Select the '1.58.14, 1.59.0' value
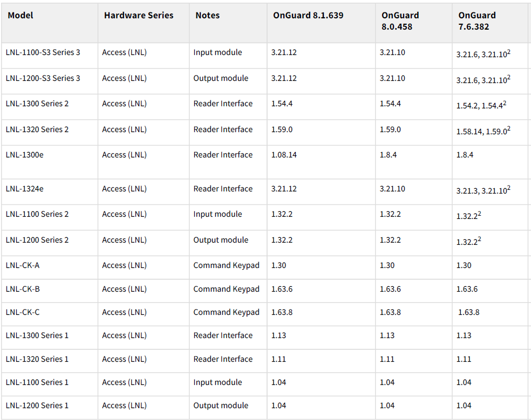531x420 pixels. pyautogui.click(x=484, y=130)
